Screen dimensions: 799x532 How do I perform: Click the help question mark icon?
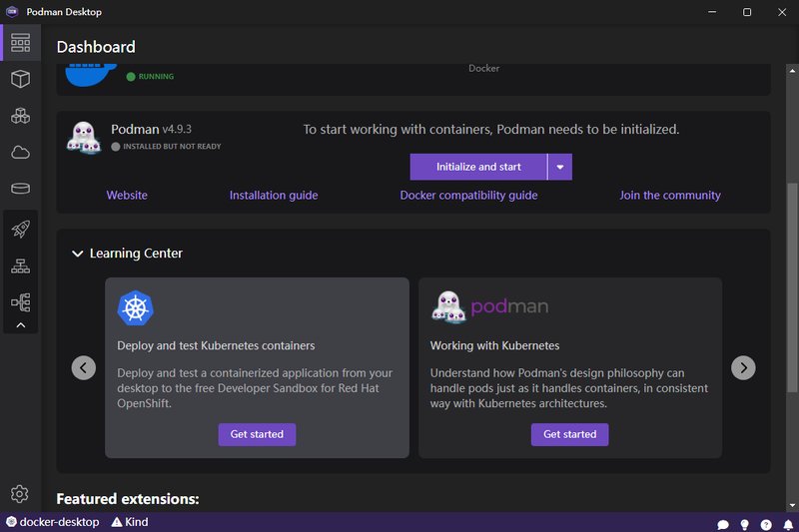[766, 523]
